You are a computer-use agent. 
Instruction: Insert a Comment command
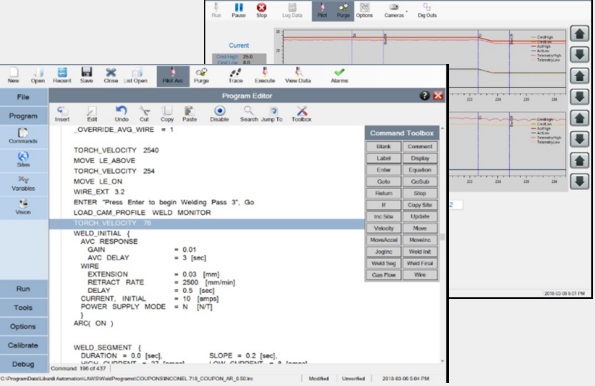[x=420, y=147]
